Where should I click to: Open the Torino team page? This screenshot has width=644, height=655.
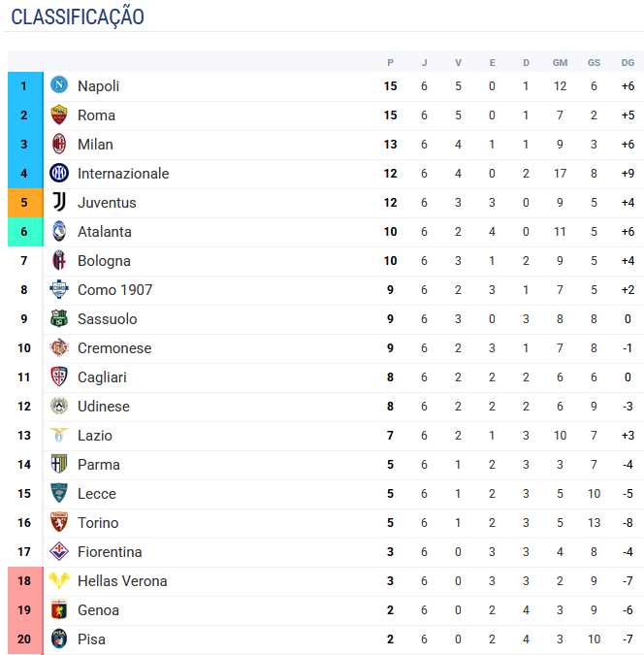(98, 523)
